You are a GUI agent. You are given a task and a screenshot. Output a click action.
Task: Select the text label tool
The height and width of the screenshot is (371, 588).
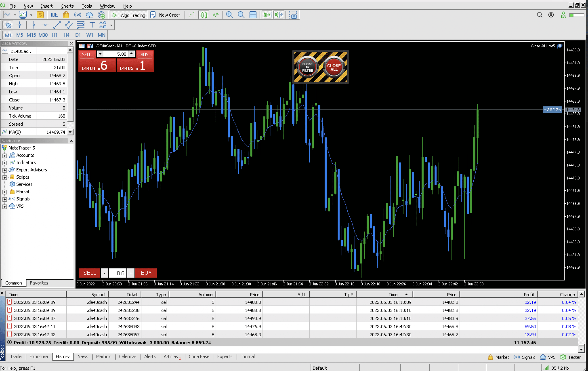click(92, 25)
